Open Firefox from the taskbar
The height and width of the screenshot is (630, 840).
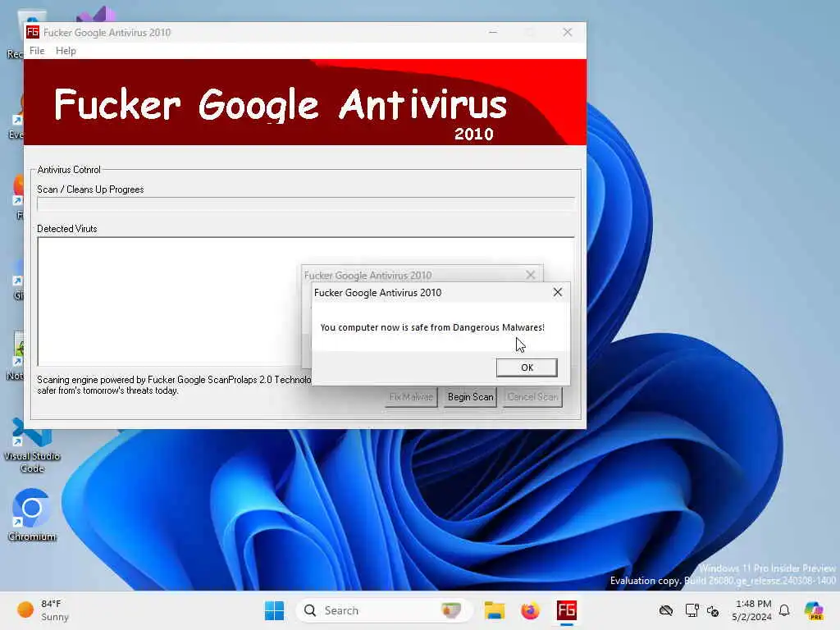[531, 610]
